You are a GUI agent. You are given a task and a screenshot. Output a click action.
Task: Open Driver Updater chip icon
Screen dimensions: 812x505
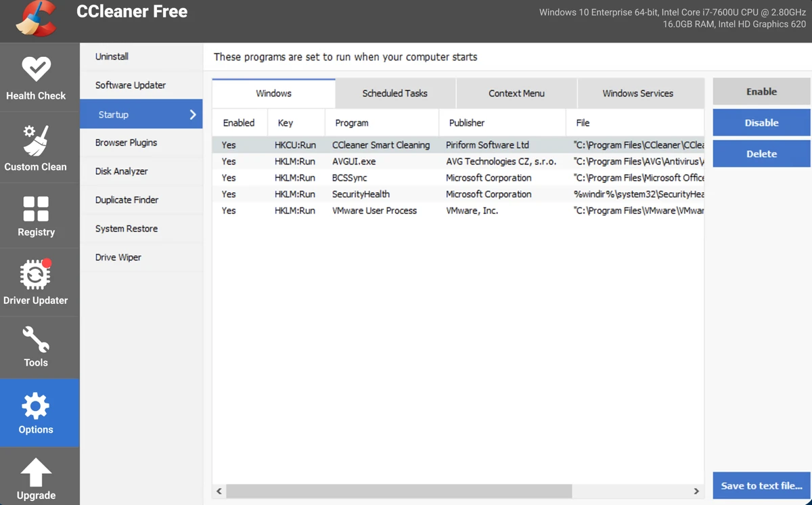(35, 274)
